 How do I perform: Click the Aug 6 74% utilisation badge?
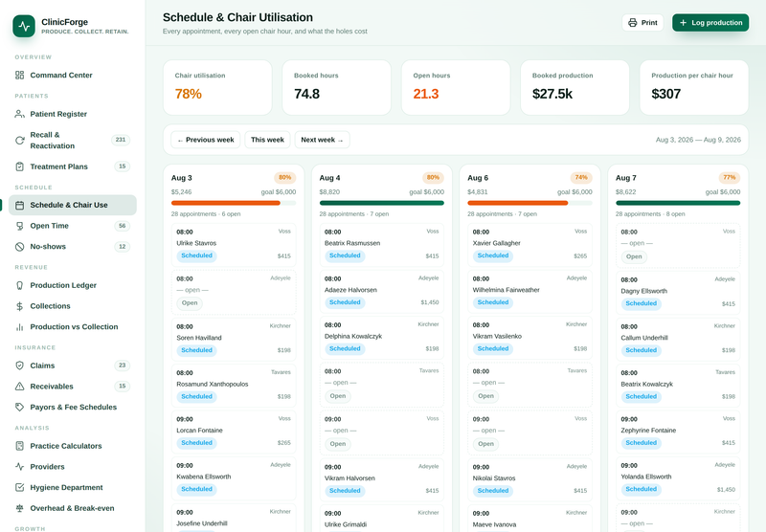(x=581, y=178)
